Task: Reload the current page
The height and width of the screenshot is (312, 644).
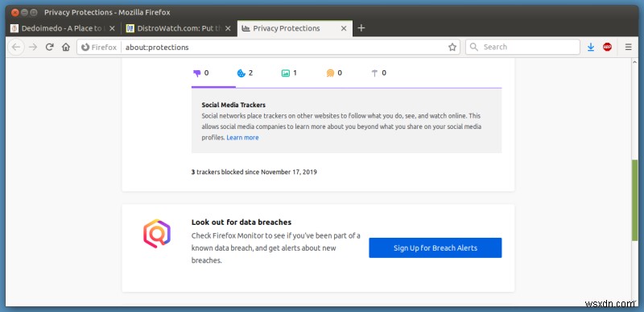Action: point(50,48)
